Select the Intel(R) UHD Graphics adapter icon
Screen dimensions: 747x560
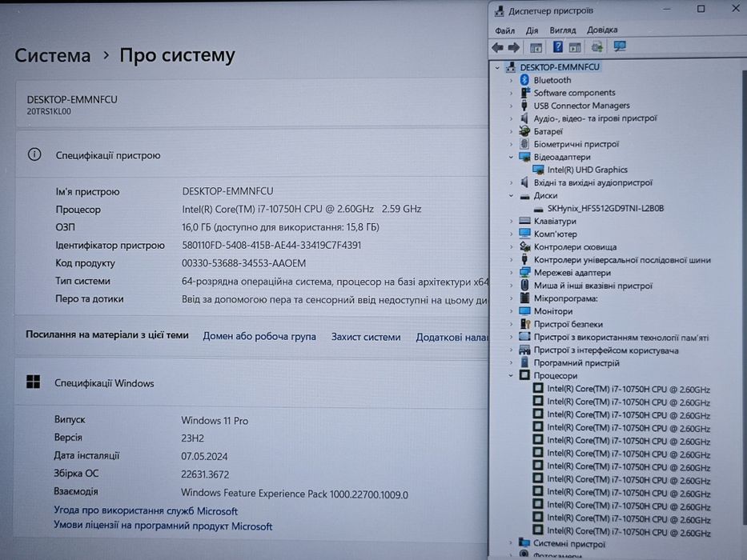pyautogui.click(x=538, y=170)
